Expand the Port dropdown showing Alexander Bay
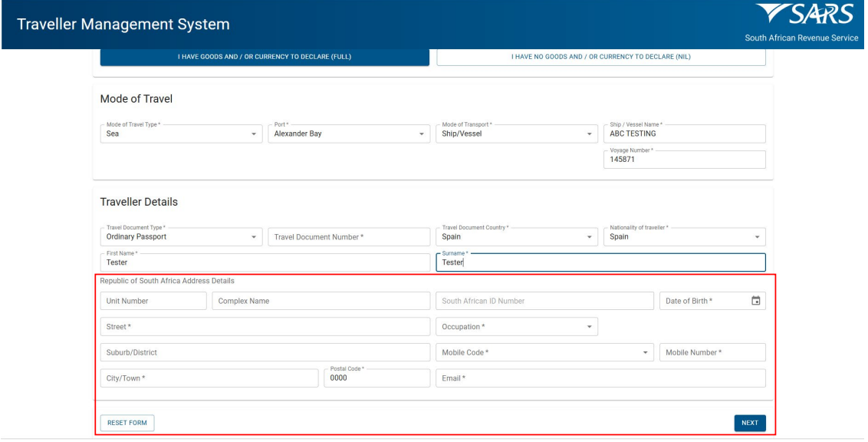 [x=348, y=134]
